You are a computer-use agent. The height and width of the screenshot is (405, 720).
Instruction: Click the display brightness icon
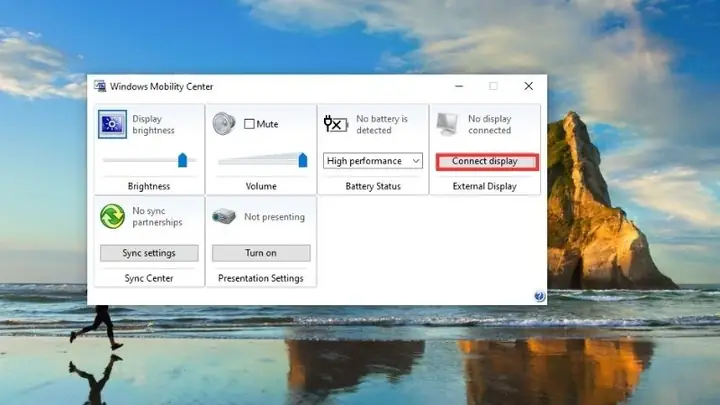coord(112,124)
